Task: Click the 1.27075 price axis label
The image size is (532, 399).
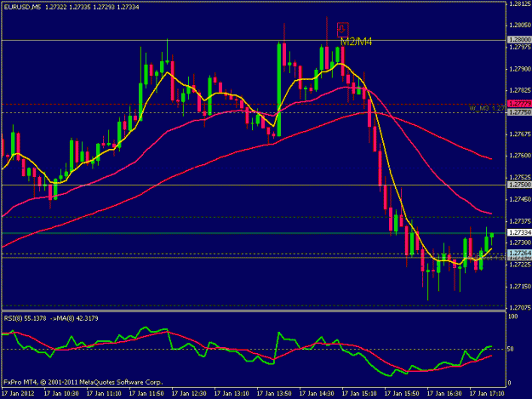Action: [x=520, y=307]
